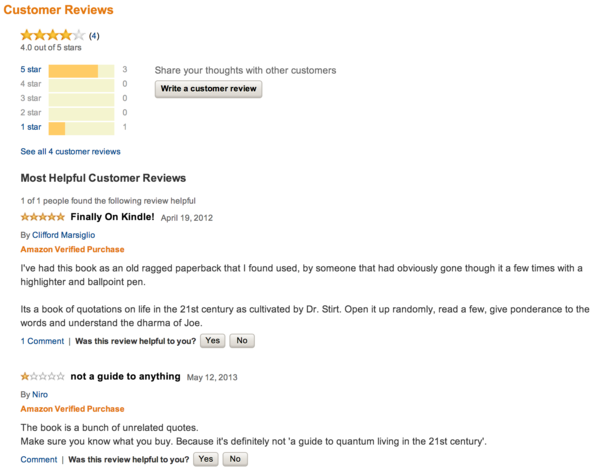This screenshot has height=473, width=600.
Task: Click one-star icons on Niro's review
Action: tap(42, 377)
